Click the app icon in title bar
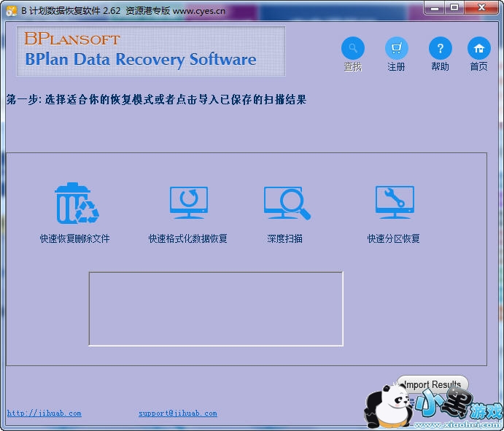The width and height of the screenshot is (504, 431). [x=11, y=11]
